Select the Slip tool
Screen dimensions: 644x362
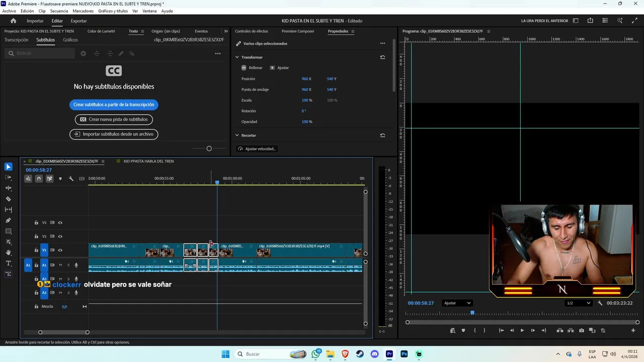8,210
